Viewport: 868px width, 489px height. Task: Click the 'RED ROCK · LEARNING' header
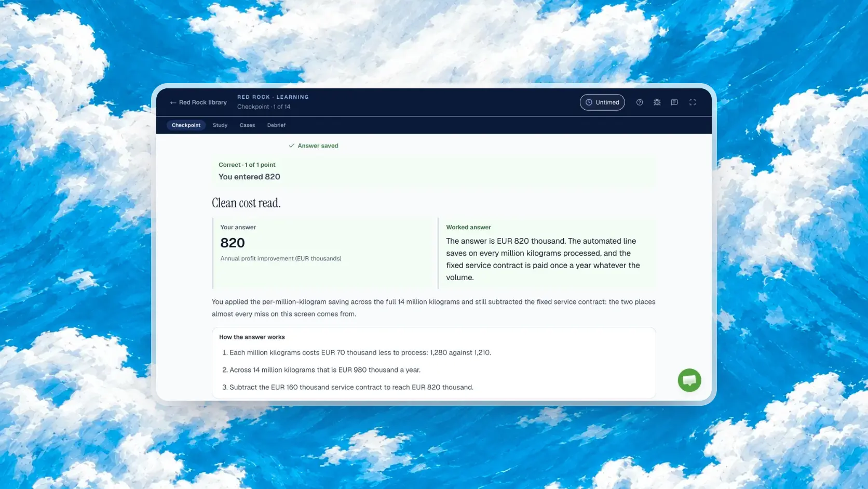pyautogui.click(x=273, y=97)
